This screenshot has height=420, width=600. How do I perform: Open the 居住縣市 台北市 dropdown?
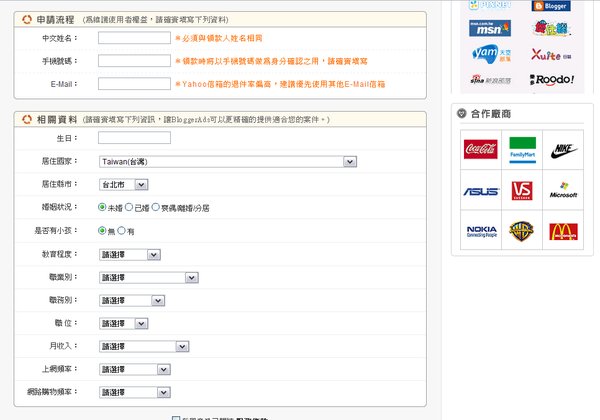tap(124, 185)
